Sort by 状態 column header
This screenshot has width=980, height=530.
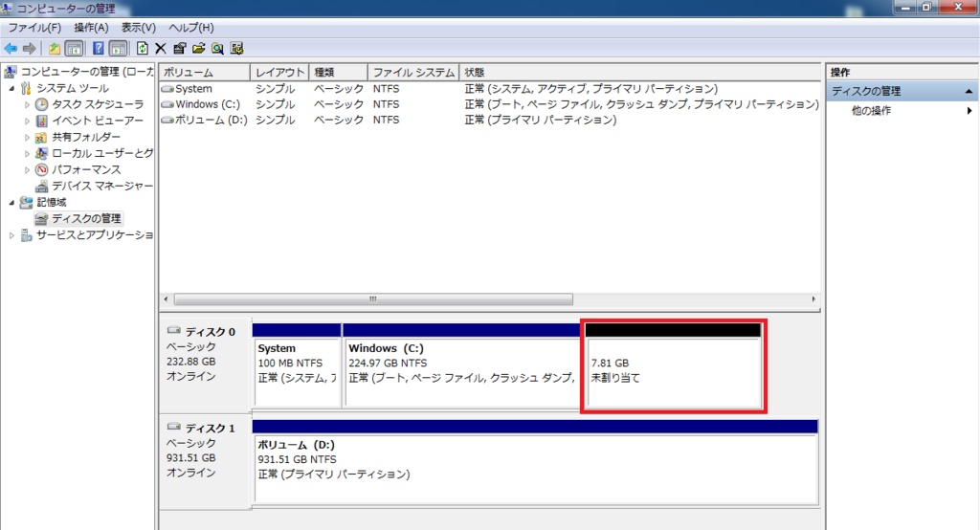point(640,73)
